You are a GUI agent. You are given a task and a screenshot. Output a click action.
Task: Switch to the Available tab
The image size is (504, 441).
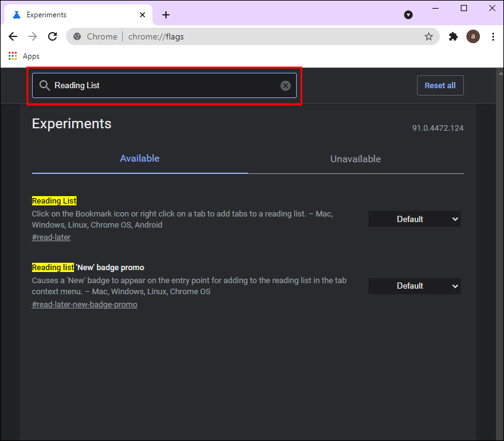[140, 159]
